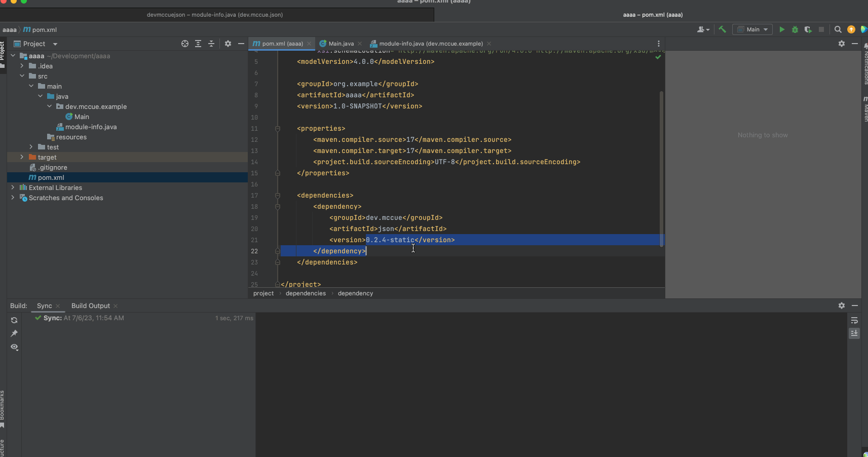Screen dimensions: 868x457
Task: Re-run Maven sync via the refresh icon
Action: (14, 320)
